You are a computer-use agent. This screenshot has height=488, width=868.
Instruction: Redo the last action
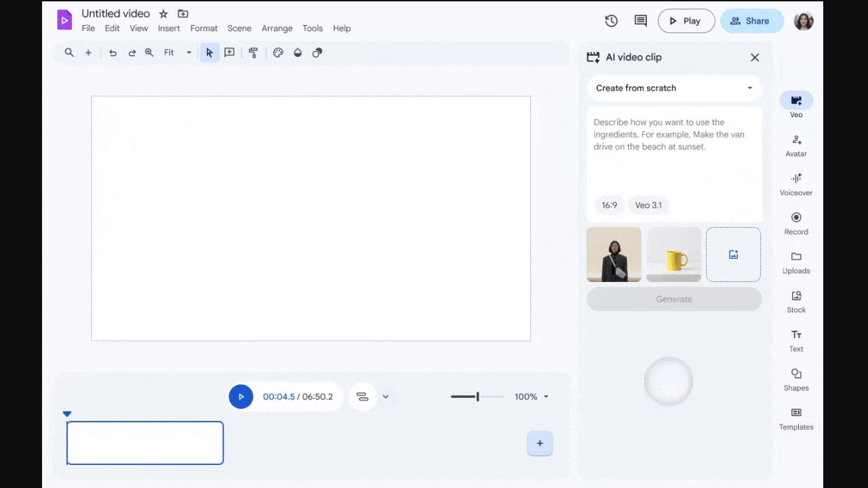(132, 53)
